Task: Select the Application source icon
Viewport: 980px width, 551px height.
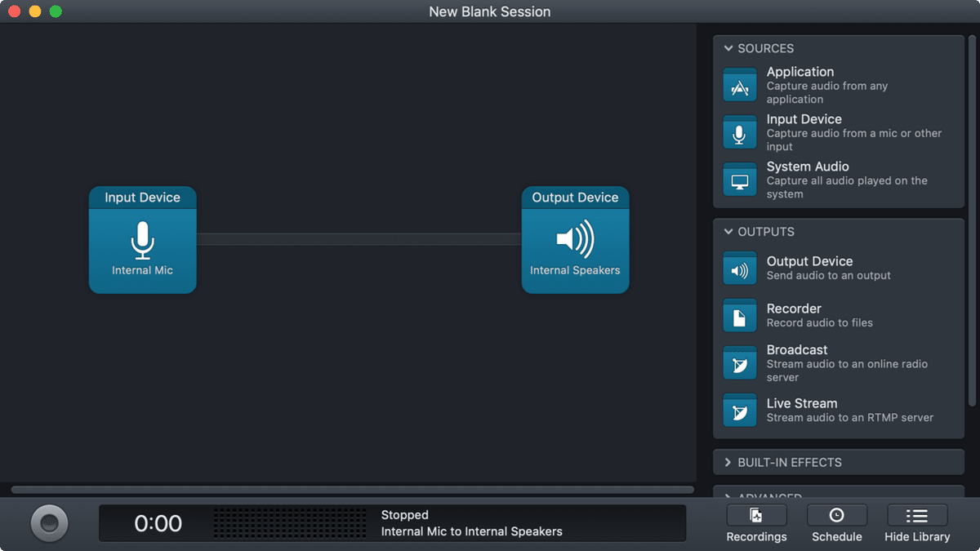Action: tap(740, 85)
